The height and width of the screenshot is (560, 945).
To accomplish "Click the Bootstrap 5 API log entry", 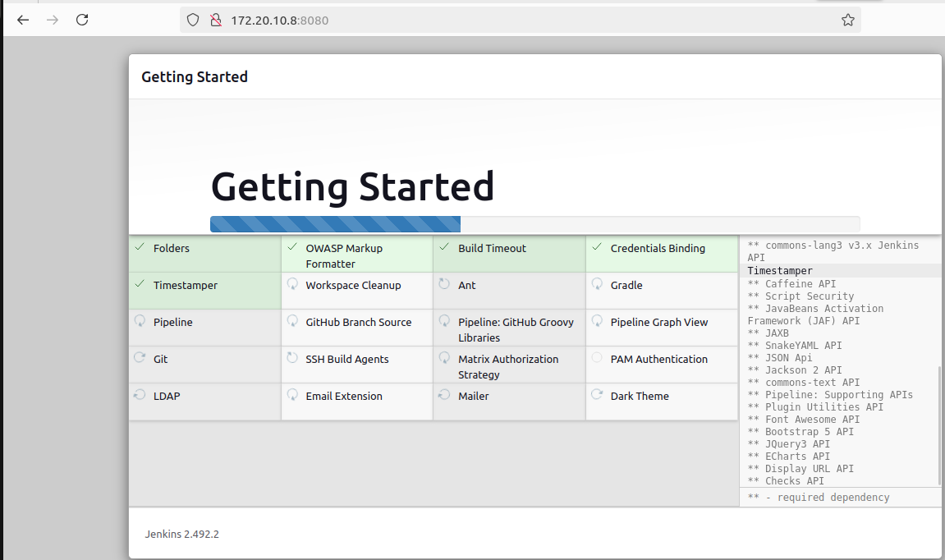I will [800, 432].
